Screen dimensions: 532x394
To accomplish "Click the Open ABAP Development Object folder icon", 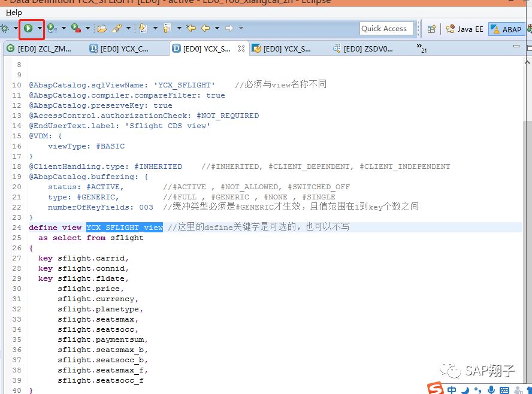I will (x=102, y=29).
